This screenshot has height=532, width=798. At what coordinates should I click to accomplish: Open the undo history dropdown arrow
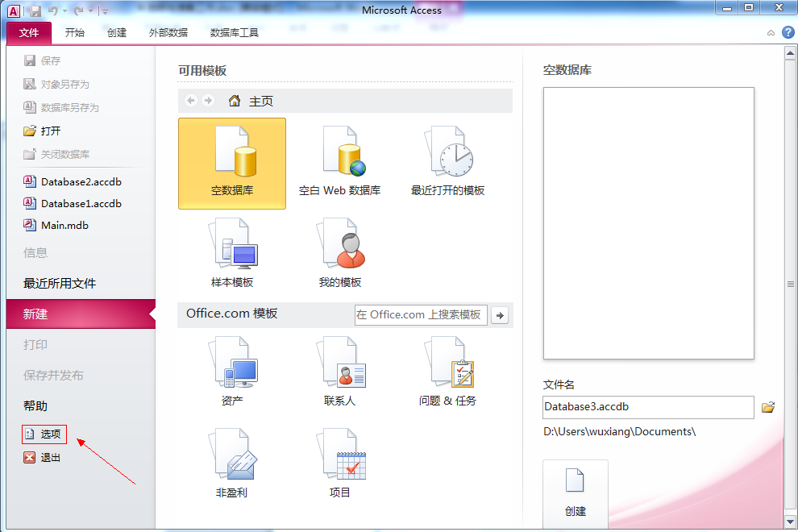click(x=65, y=11)
